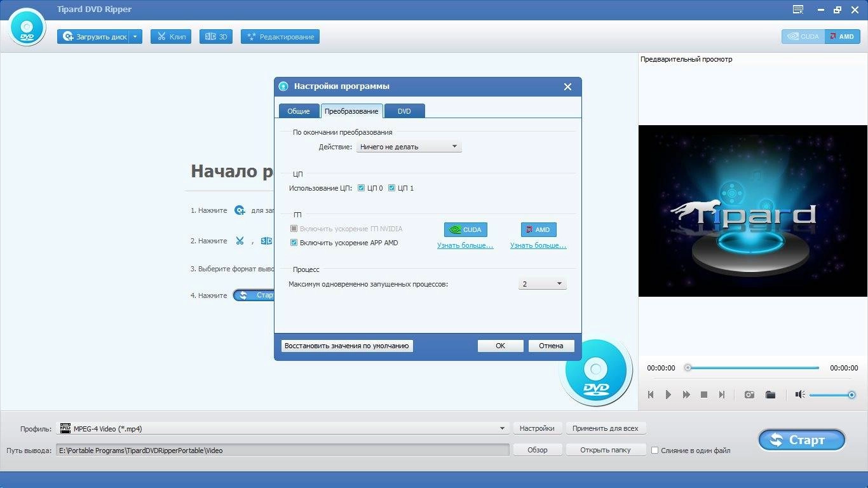Toggle CUDA acceleration in the top bar
The height and width of the screenshot is (488, 868).
tap(803, 37)
